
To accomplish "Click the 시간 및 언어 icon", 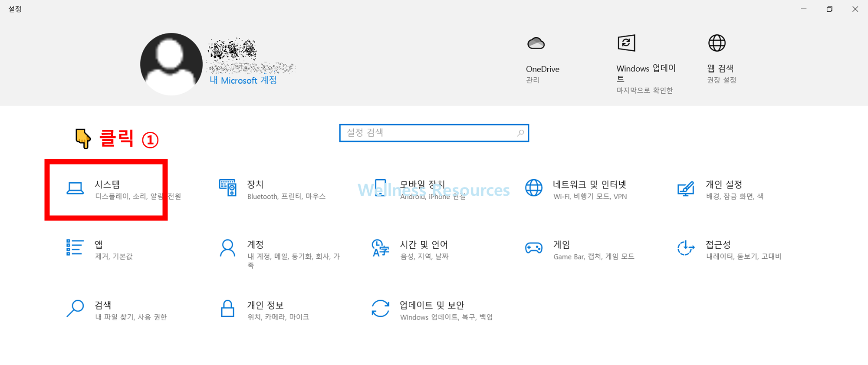I will coord(381,248).
